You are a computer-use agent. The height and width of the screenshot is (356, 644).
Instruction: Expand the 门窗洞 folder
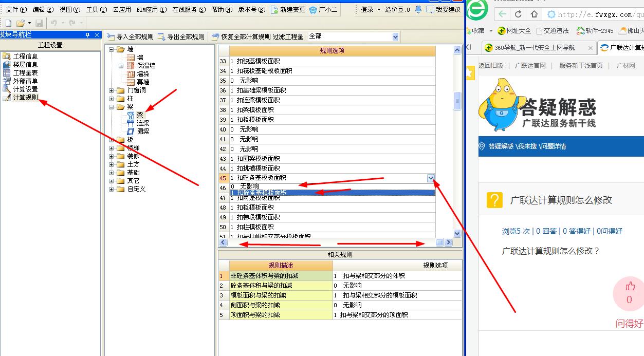click(x=112, y=90)
